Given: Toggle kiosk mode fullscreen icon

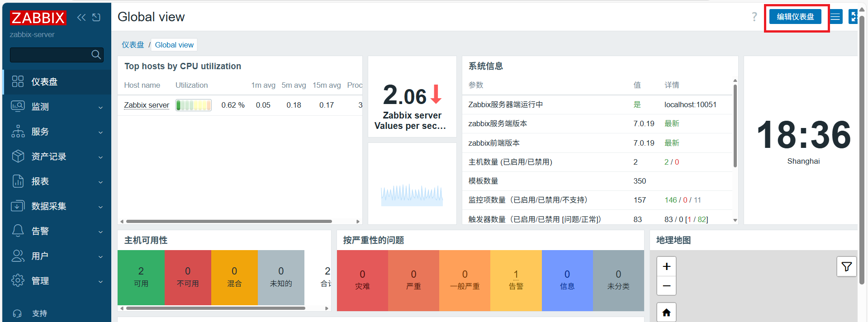Looking at the screenshot, I should [x=853, y=17].
